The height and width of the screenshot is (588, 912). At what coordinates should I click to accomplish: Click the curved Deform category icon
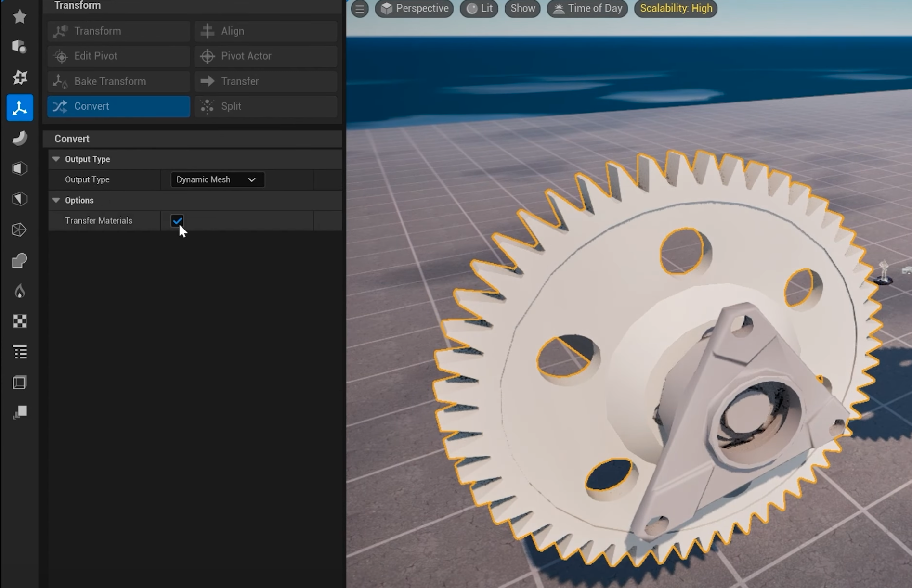(x=20, y=139)
